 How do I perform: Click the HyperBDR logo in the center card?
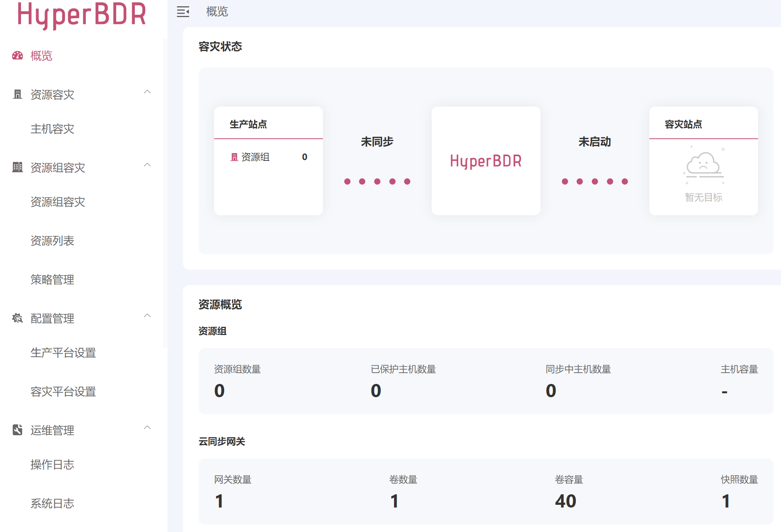pyautogui.click(x=486, y=161)
